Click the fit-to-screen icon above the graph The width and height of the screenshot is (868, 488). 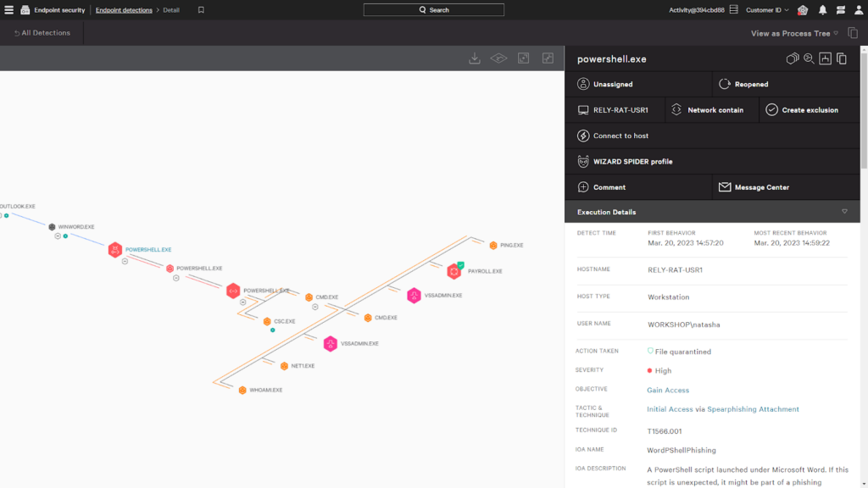click(522, 58)
